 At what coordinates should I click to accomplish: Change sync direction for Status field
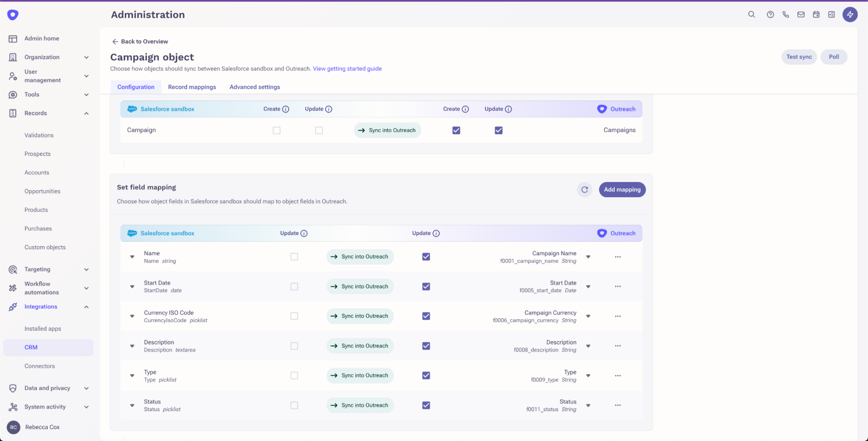click(x=360, y=405)
